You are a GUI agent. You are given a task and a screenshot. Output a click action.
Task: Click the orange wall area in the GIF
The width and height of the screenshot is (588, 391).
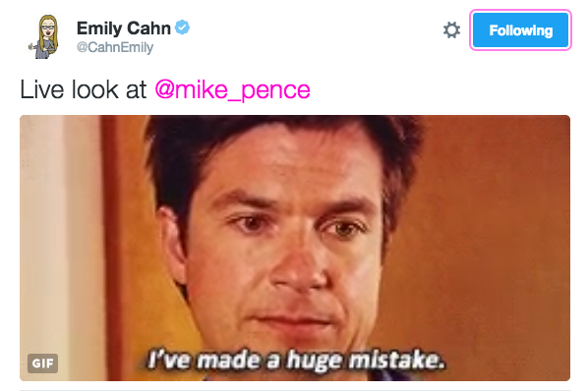[488, 225]
